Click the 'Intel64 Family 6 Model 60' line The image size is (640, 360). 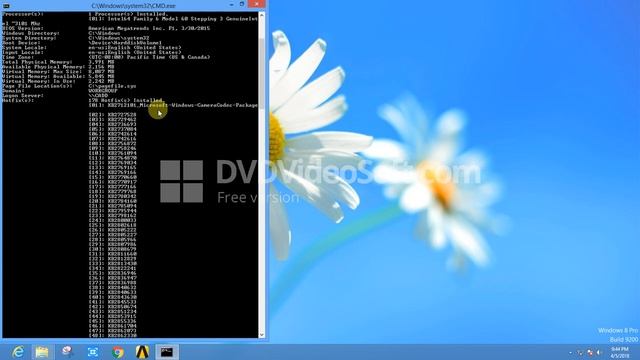click(173, 19)
